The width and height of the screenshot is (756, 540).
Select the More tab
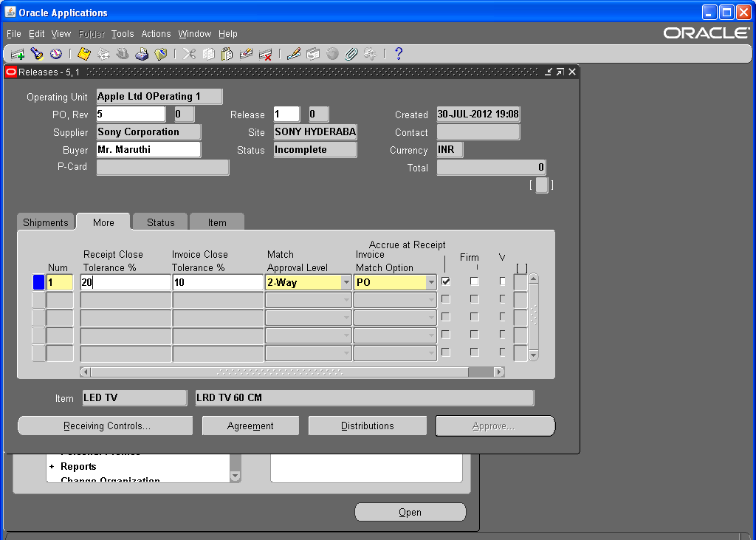103,222
